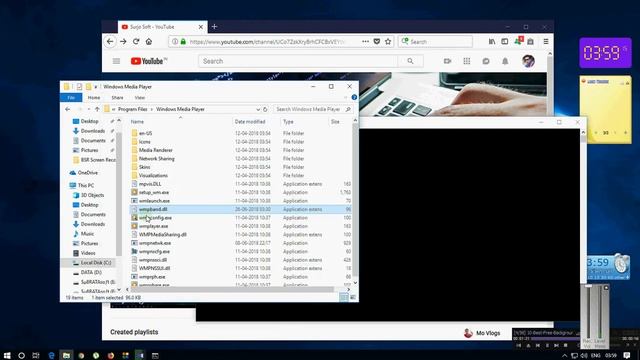The image size is (640, 360).
Task: Open the Home ribbon tab
Action: pos(93,98)
